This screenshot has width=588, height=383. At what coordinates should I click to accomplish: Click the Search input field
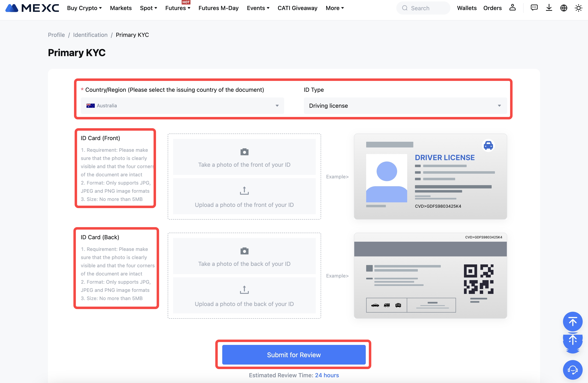[x=423, y=8]
